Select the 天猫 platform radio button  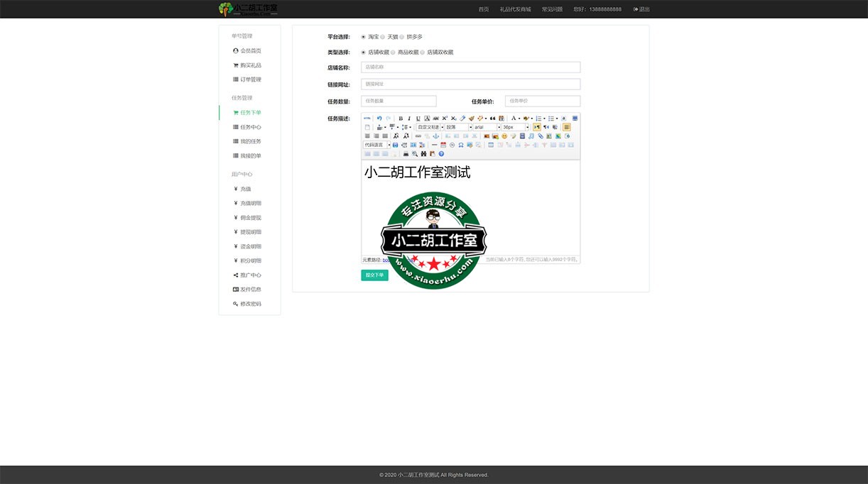pos(383,37)
